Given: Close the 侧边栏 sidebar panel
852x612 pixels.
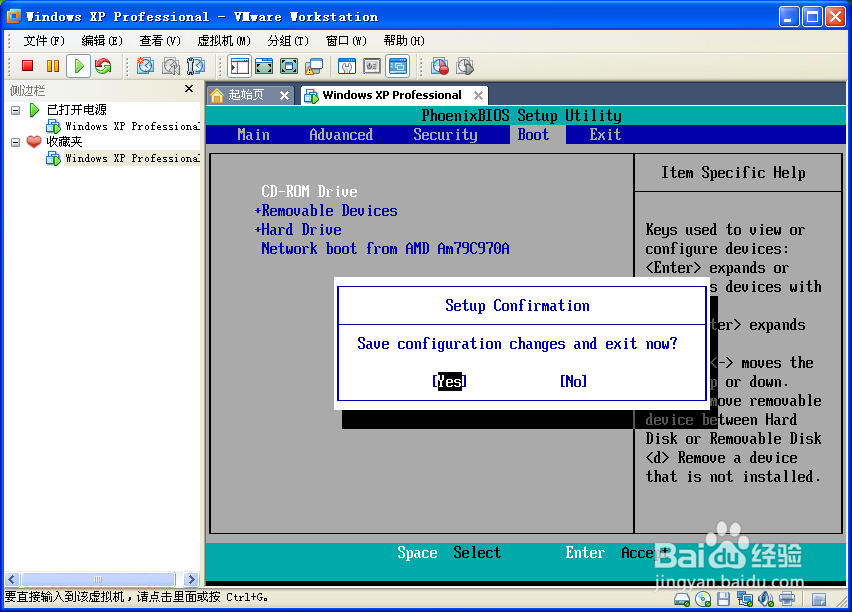Looking at the screenshot, I should pyautogui.click(x=189, y=89).
